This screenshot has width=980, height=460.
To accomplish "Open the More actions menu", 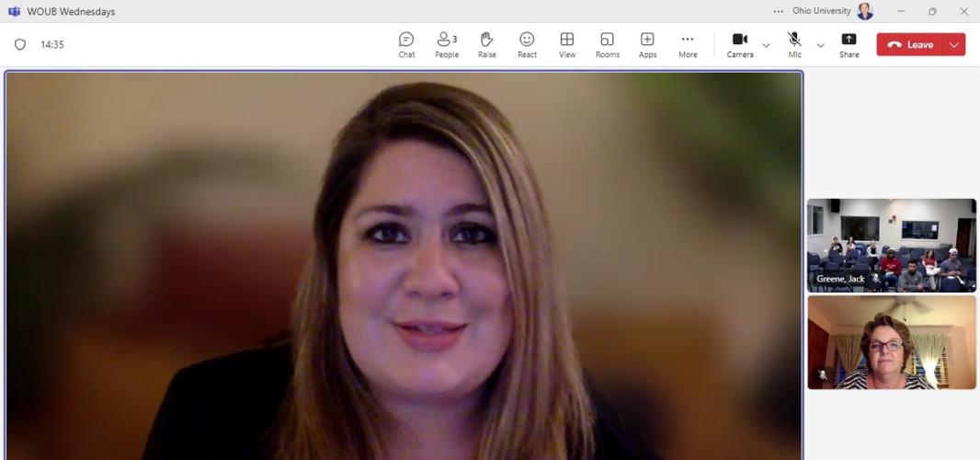I will 687,43.
